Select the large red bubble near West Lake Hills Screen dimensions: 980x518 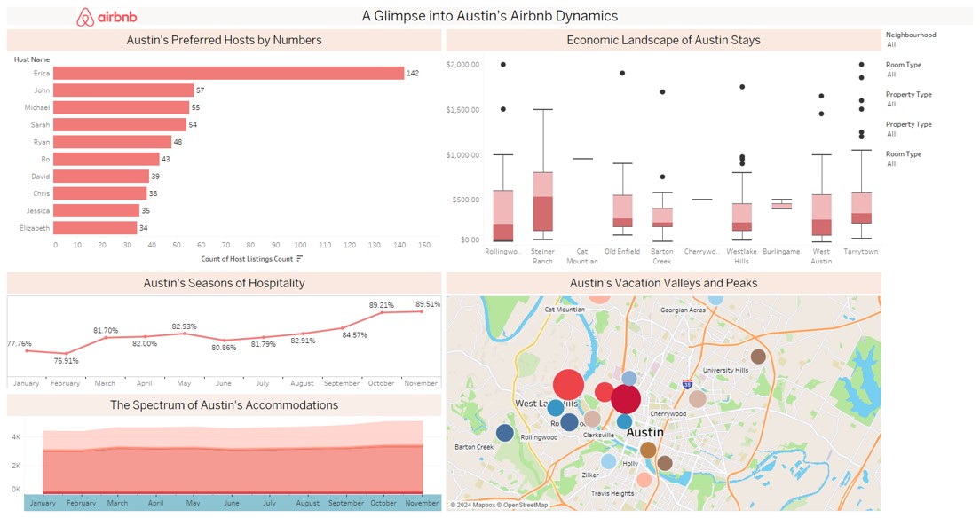(x=568, y=384)
